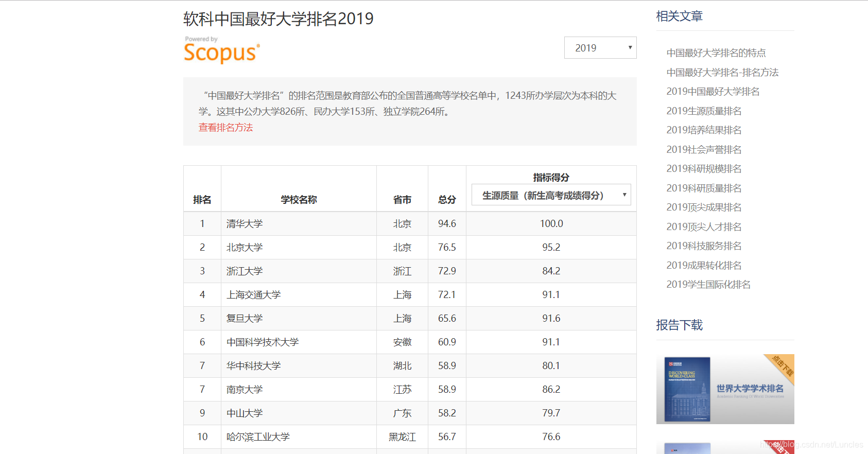Click the 相关文章 section heading
The height and width of the screenshot is (454, 868).
[x=680, y=16]
